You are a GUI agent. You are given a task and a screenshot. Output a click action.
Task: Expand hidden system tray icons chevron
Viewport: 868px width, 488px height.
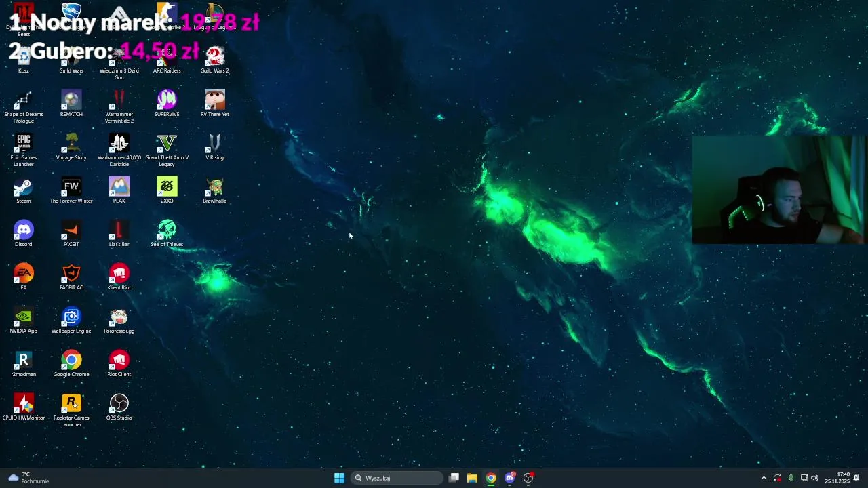click(764, 478)
